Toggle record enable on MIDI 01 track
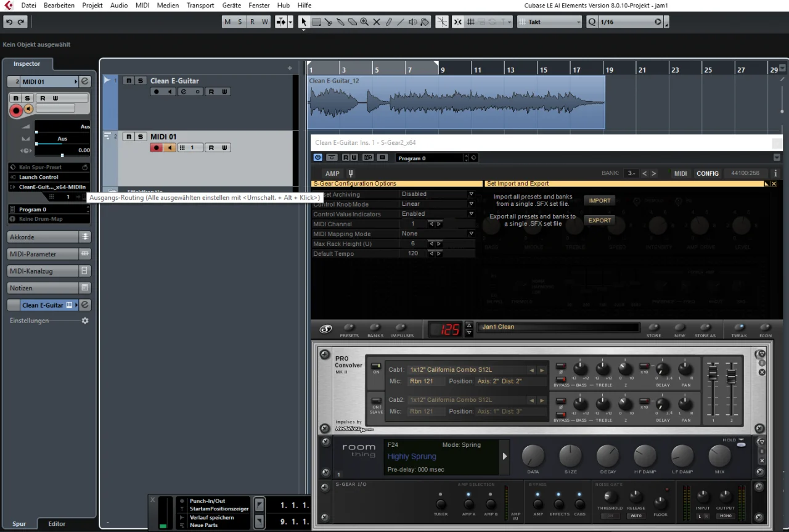 (157, 147)
